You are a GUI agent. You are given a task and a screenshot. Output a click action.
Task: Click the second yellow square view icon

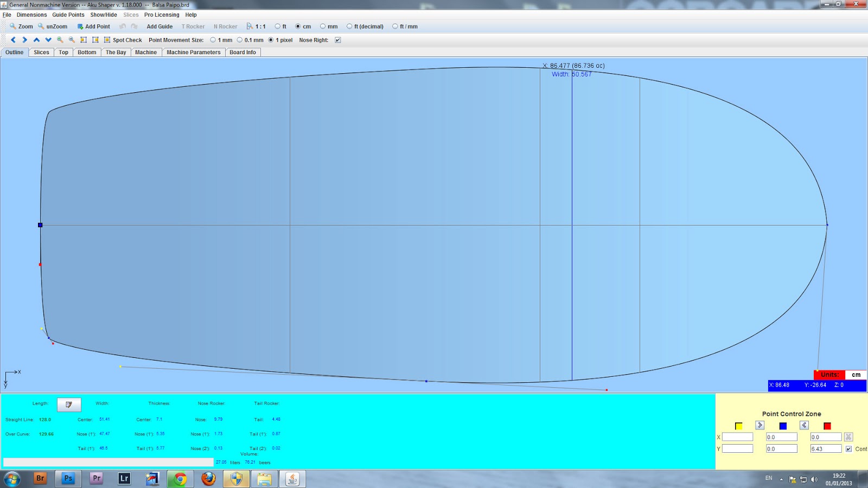pos(95,40)
